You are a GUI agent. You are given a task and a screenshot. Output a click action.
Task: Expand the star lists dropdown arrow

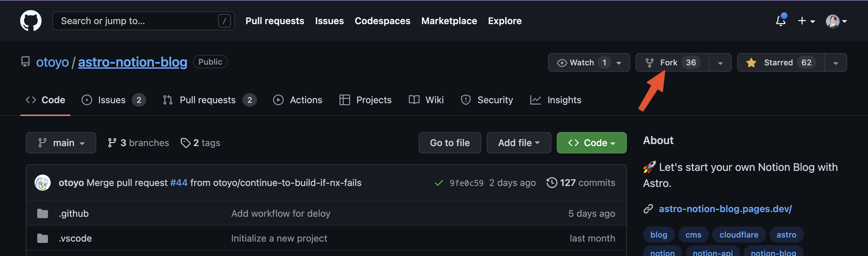835,63
